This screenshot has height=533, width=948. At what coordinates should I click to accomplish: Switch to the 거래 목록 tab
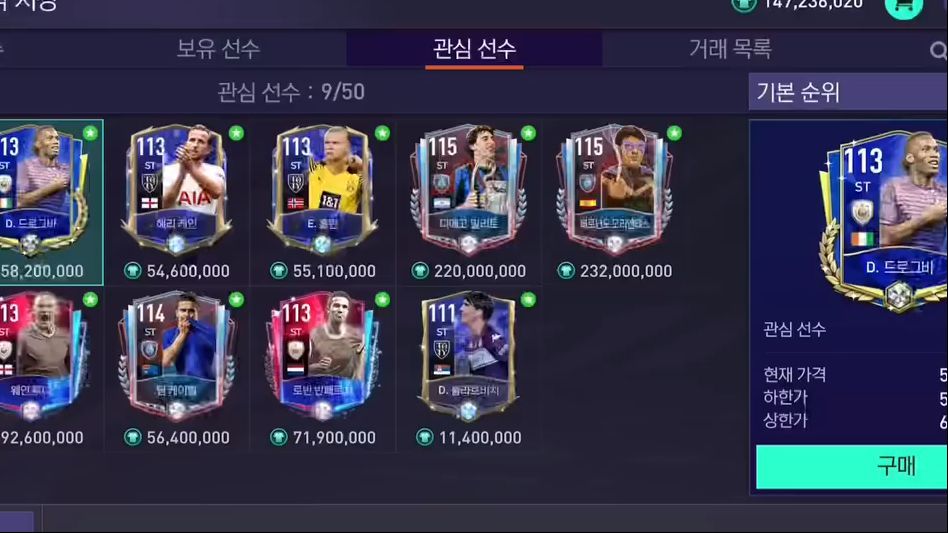pyautogui.click(x=730, y=49)
